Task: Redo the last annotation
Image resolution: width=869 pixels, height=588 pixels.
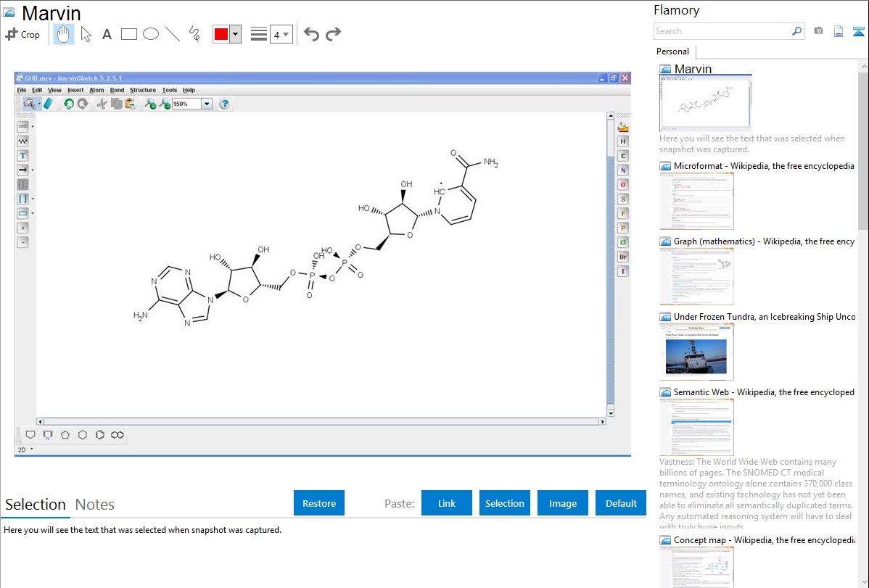Action: (x=333, y=34)
